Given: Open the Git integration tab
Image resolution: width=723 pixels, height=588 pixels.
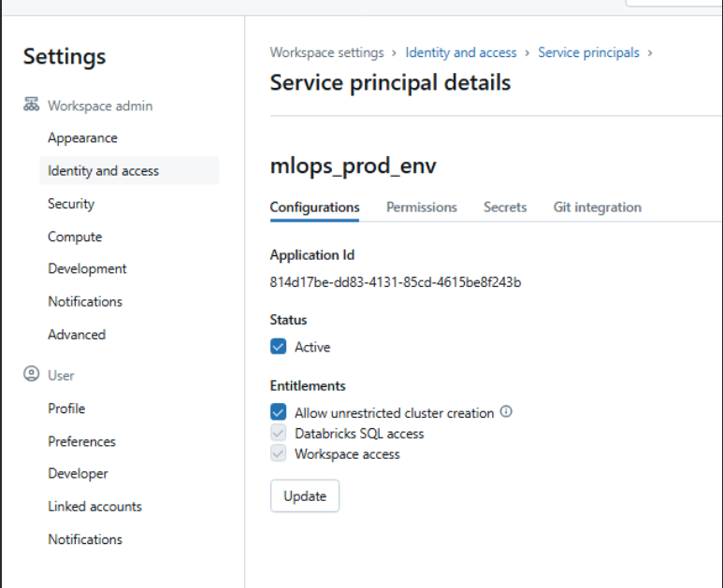Looking at the screenshot, I should 597,208.
